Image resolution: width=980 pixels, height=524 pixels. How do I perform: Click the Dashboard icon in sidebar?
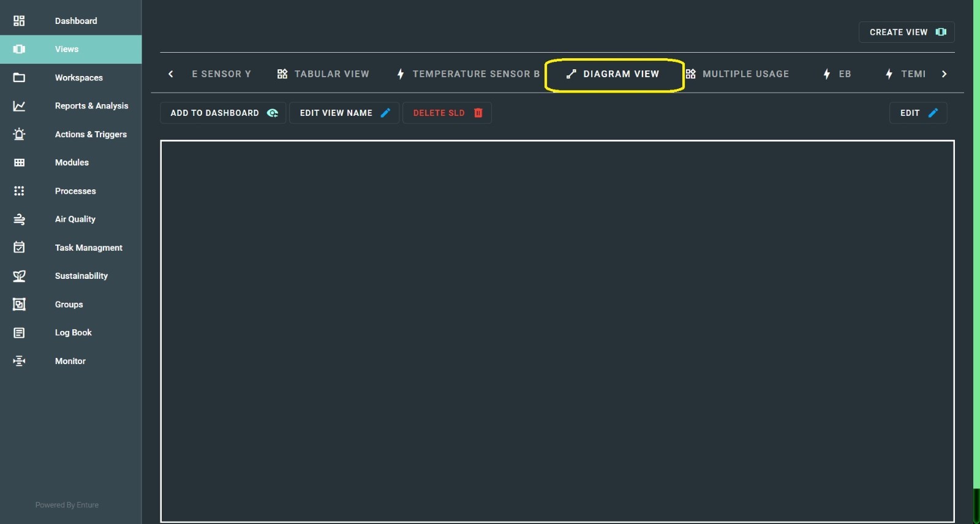(19, 21)
